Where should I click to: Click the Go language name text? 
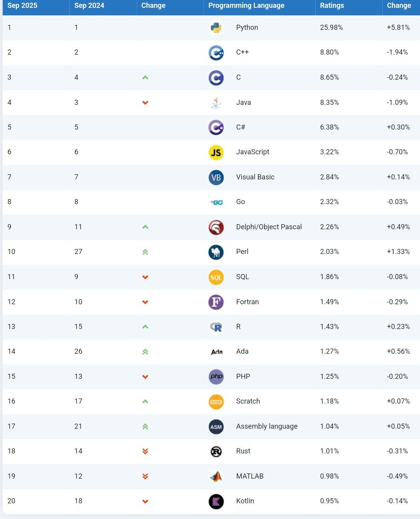tap(240, 202)
